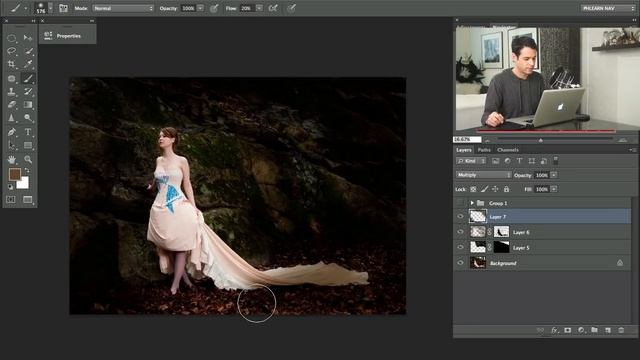Open the Flow value dropdown arrow
The width and height of the screenshot is (640, 360).
click(259, 8)
